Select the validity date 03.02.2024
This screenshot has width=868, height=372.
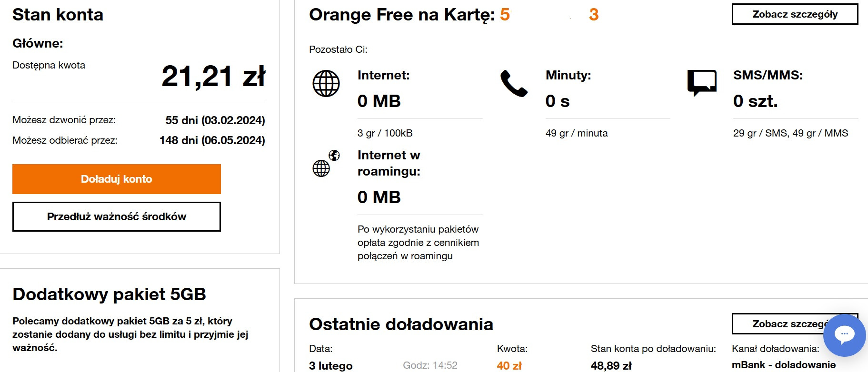pos(212,120)
